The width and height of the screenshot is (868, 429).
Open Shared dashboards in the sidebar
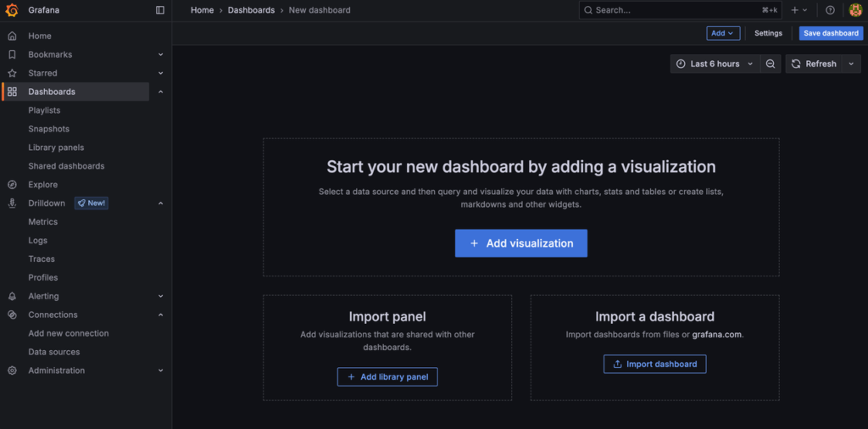[x=66, y=166]
